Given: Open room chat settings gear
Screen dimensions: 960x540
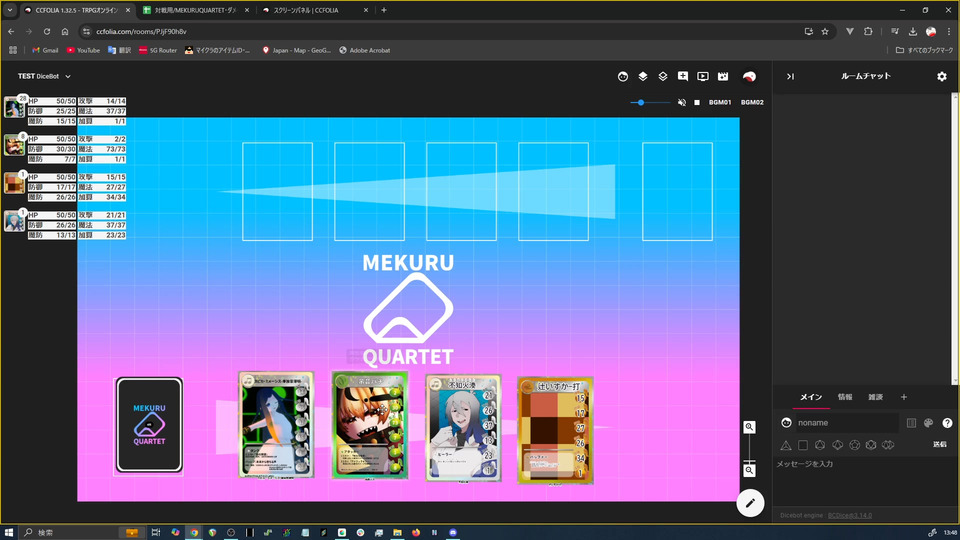Looking at the screenshot, I should (942, 77).
